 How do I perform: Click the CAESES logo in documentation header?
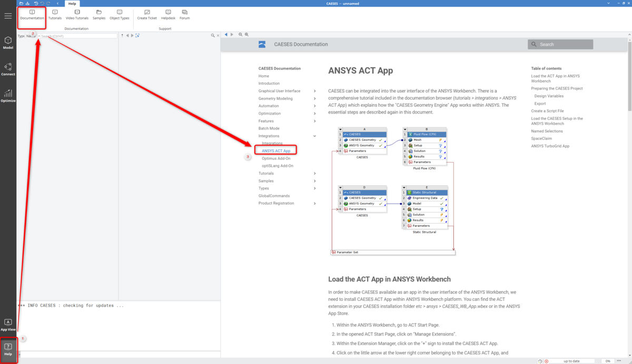point(262,45)
